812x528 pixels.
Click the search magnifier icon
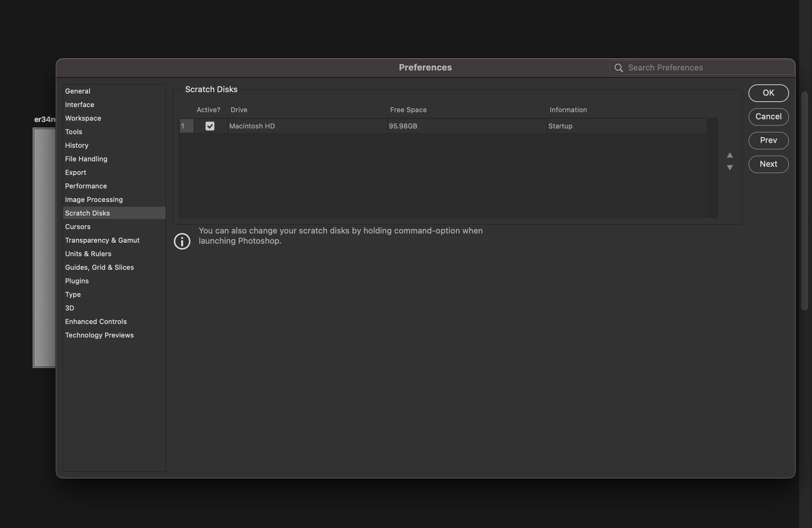pos(619,68)
